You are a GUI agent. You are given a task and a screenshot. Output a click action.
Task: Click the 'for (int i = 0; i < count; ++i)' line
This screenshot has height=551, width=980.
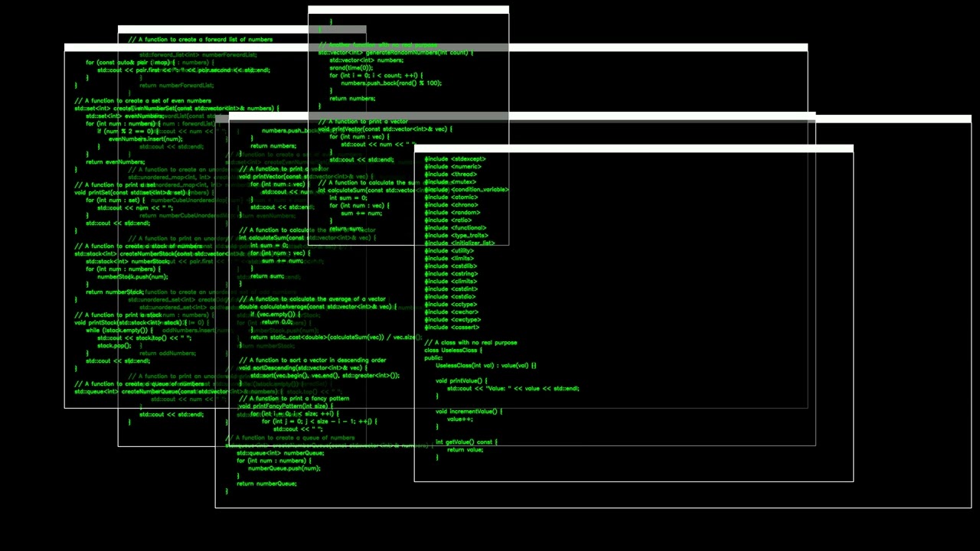tap(376, 75)
